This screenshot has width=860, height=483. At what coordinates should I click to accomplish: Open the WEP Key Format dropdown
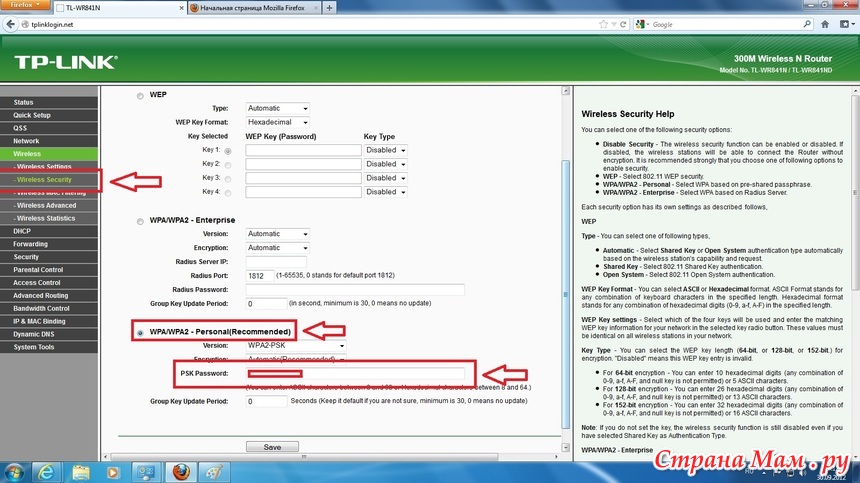tap(278, 122)
